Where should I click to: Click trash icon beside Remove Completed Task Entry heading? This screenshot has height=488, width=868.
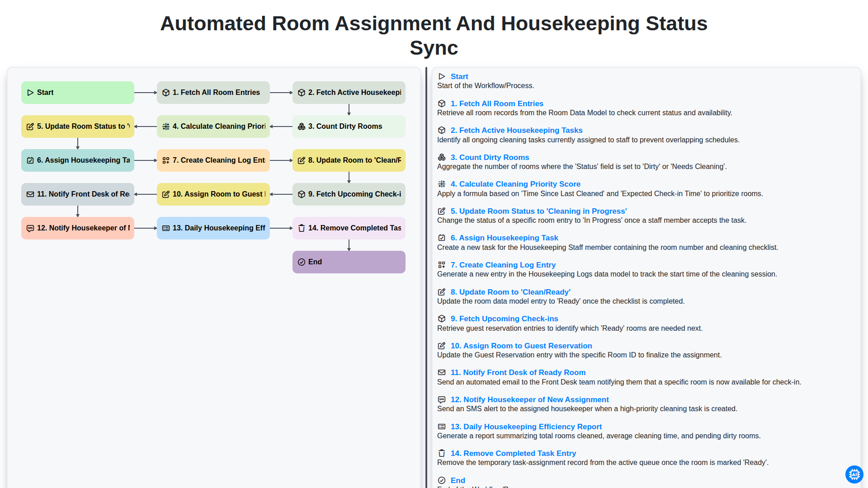point(442,453)
